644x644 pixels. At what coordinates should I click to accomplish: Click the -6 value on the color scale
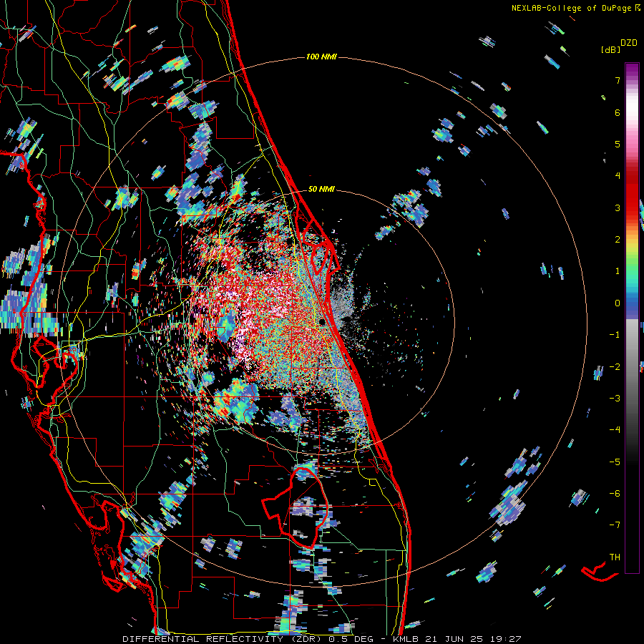(615, 493)
